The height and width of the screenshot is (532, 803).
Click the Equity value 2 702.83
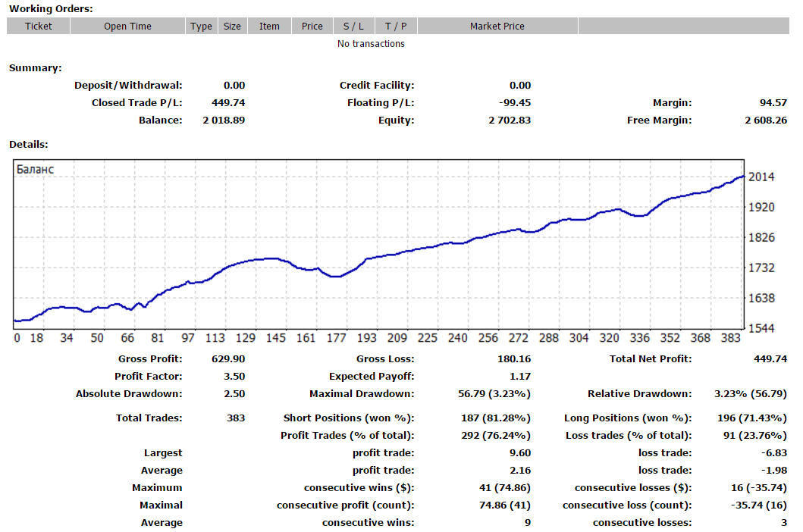click(x=510, y=120)
